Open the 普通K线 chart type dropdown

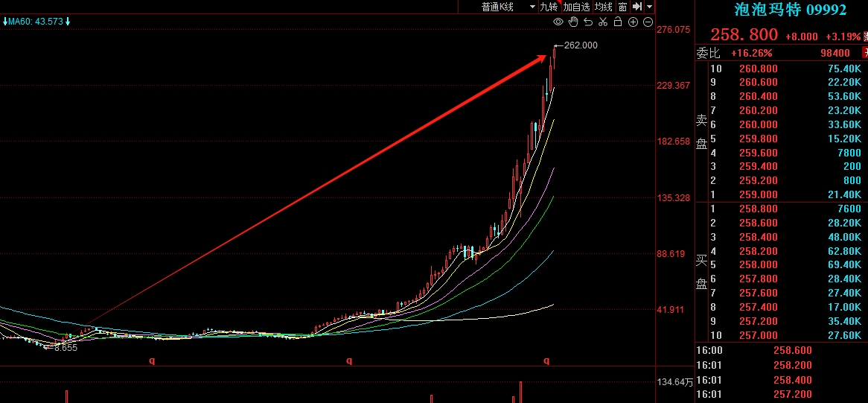tap(508, 7)
